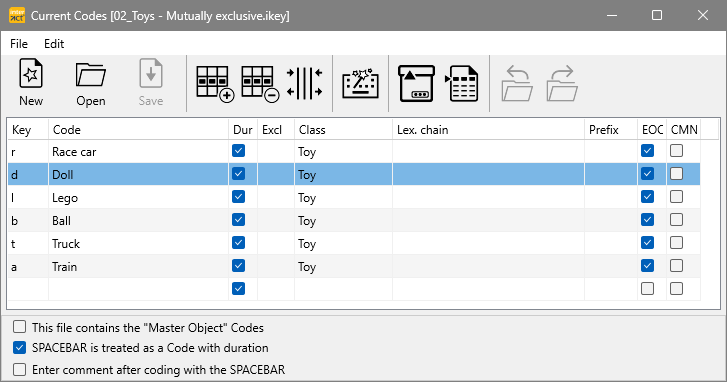Click the folder with right arrow icon
This screenshot has height=382, width=727.
pyautogui.click(x=562, y=83)
